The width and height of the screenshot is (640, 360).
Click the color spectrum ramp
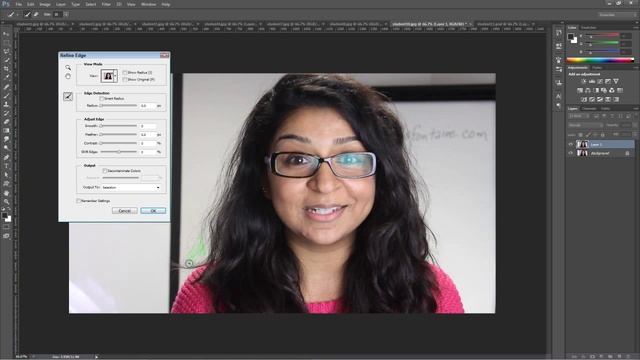pyautogui.click(x=600, y=60)
